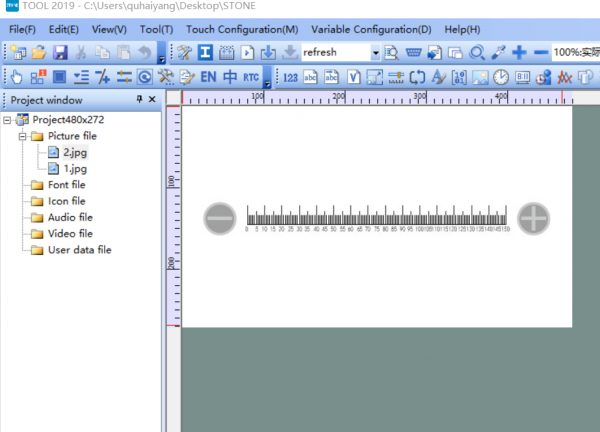
Task: Open the File(F) menu
Action: pos(22,29)
